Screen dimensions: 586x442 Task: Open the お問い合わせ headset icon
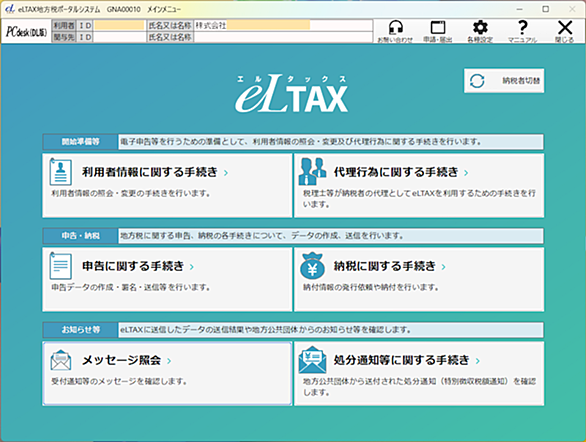coord(395,28)
